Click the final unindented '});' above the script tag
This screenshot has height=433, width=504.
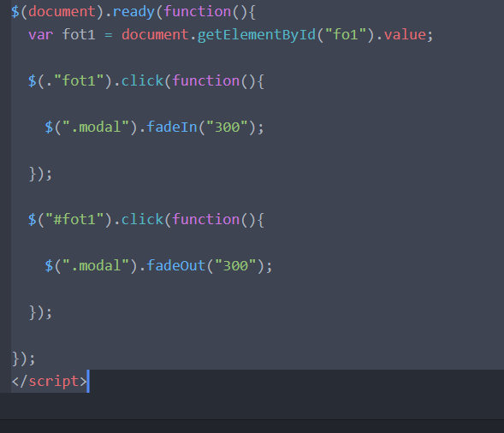(23, 359)
